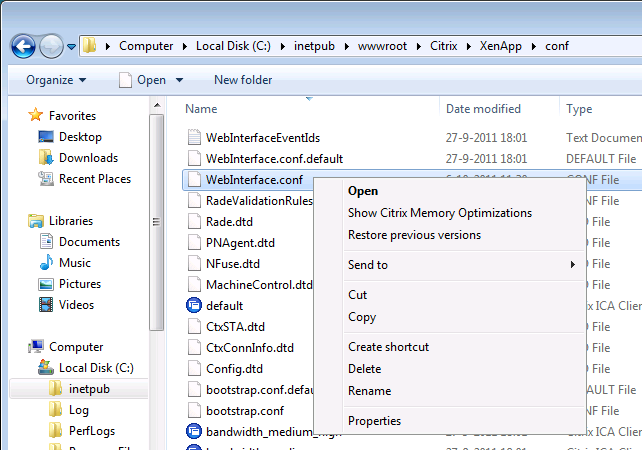Select Computer icon in navigation pane

[36, 346]
